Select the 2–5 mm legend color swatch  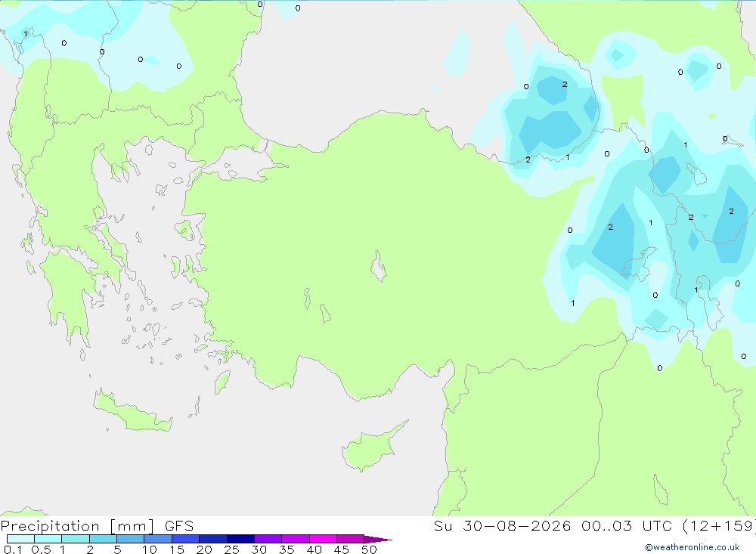(x=103, y=539)
